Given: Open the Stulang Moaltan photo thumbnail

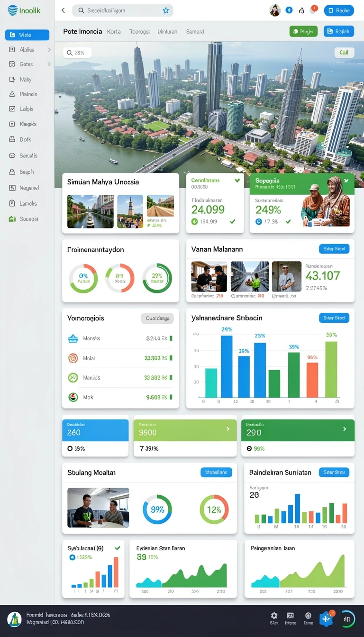Looking at the screenshot, I should click(x=98, y=508).
